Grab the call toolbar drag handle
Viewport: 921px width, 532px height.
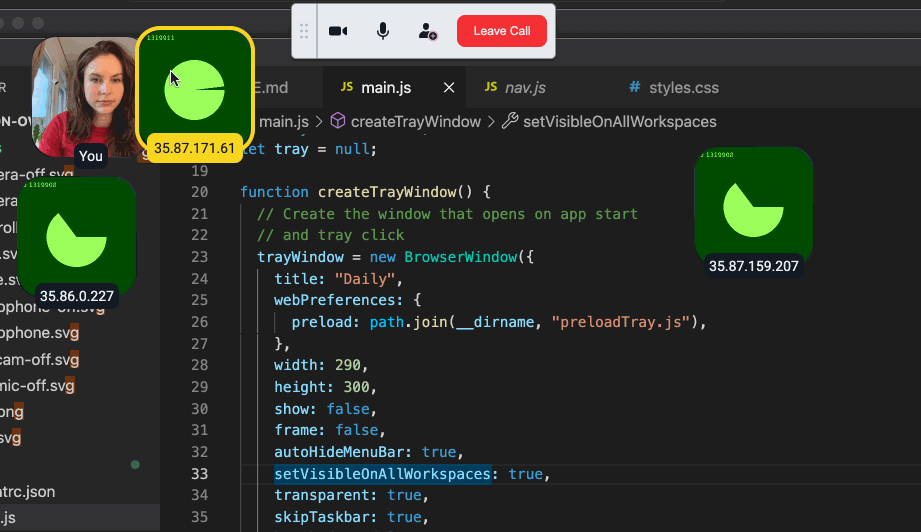[305, 31]
